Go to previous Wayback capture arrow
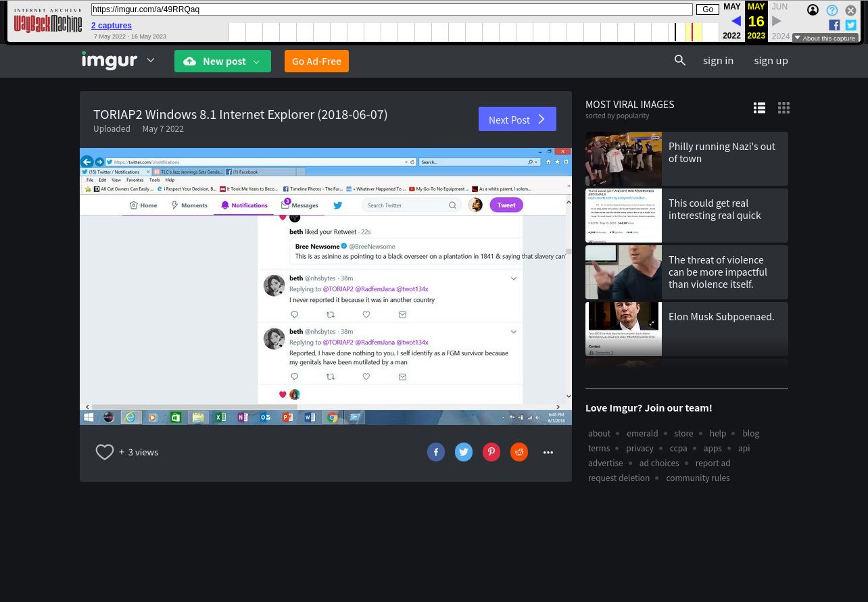 point(736,21)
